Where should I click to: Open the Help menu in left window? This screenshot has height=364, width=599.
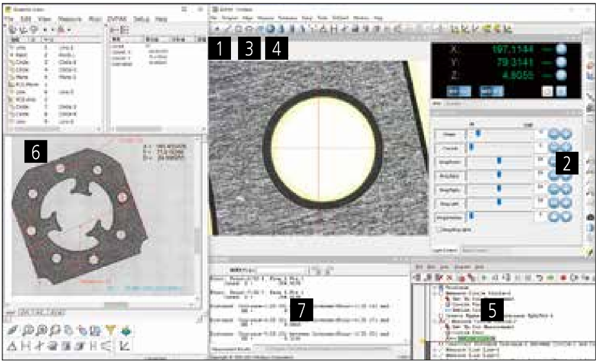[161, 19]
